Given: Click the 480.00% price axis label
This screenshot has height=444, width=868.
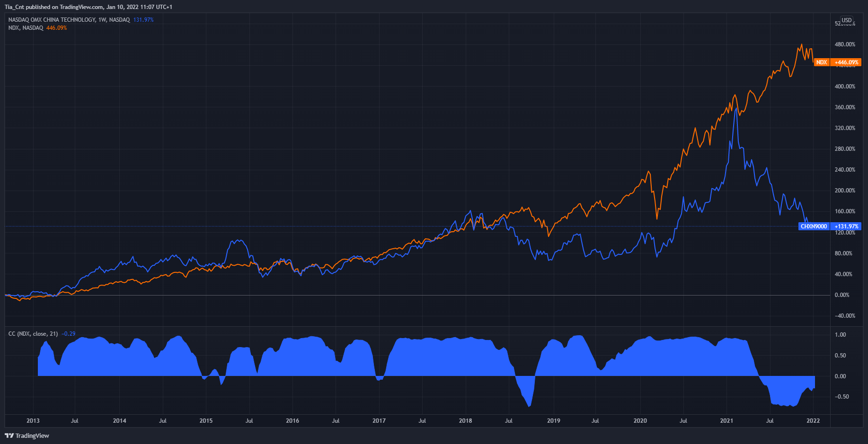Looking at the screenshot, I should [845, 44].
